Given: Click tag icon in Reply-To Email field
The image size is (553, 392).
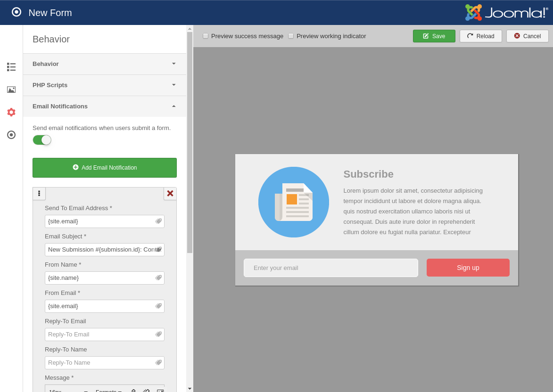Looking at the screenshot, I should 159,334.
